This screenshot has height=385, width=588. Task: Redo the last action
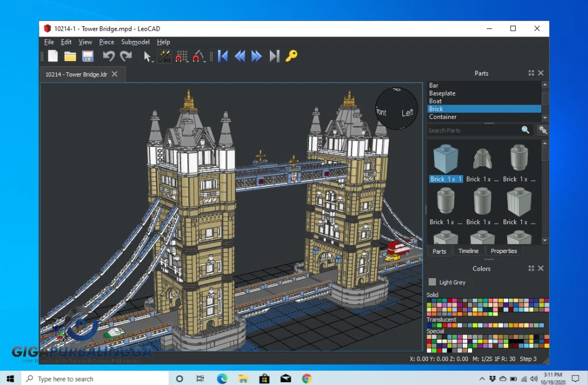pos(126,56)
